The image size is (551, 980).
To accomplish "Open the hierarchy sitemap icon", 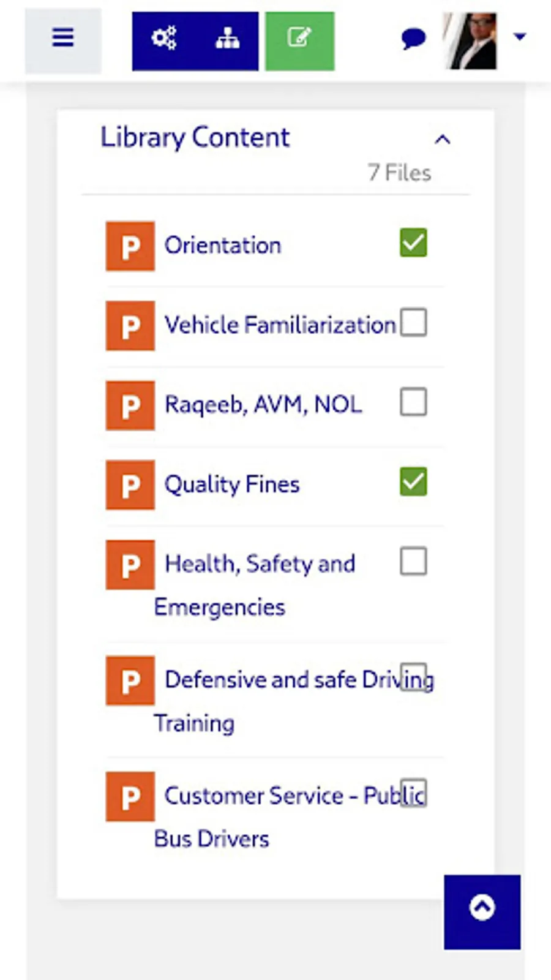I will (227, 39).
